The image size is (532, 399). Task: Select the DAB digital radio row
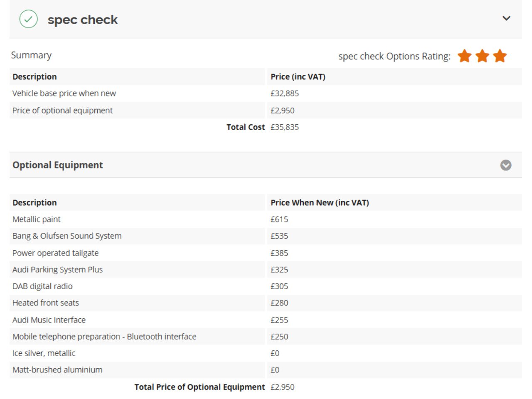(266, 286)
